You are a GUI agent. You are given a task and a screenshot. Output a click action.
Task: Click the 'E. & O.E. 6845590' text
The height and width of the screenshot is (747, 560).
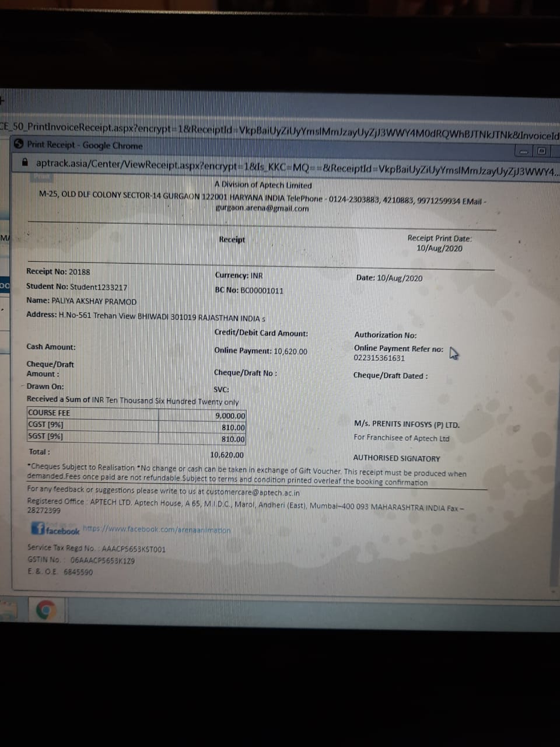[60, 572]
